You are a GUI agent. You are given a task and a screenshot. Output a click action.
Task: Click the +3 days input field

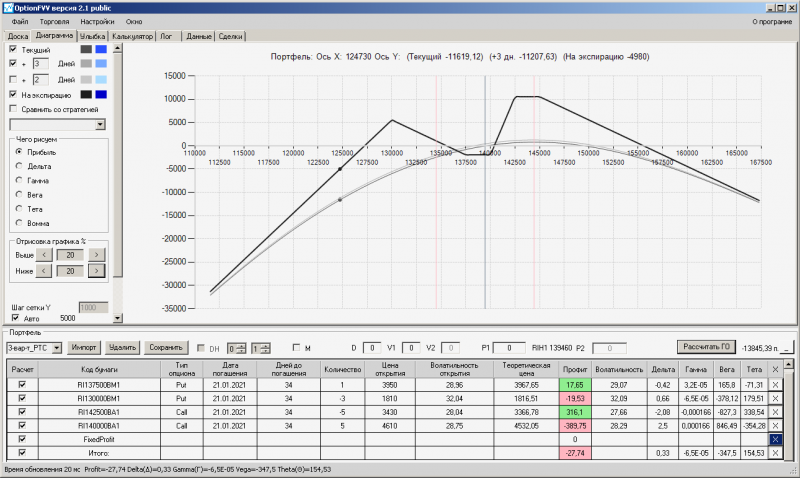[41, 64]
